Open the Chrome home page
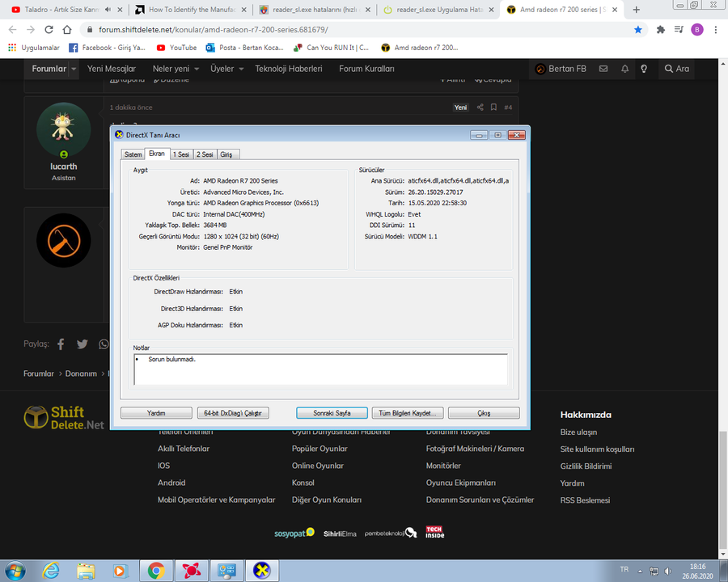The width and height of the screenshot is (728, 582). 67,30
